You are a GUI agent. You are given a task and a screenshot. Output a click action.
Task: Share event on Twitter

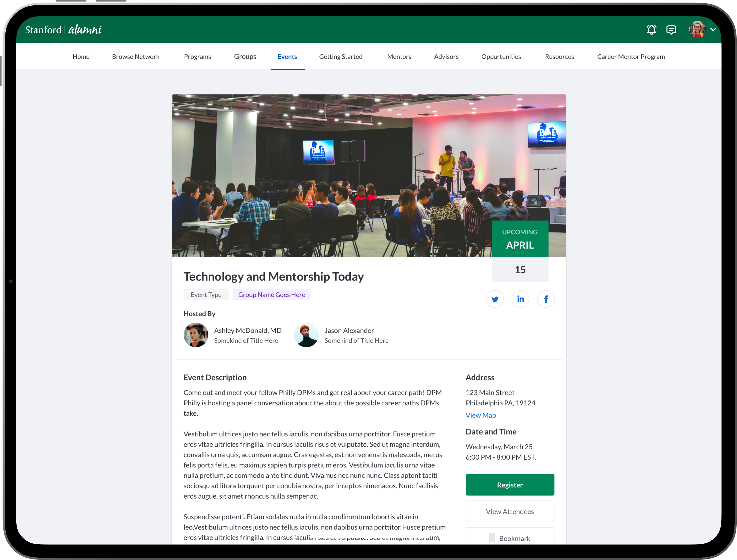coord(495,299)
